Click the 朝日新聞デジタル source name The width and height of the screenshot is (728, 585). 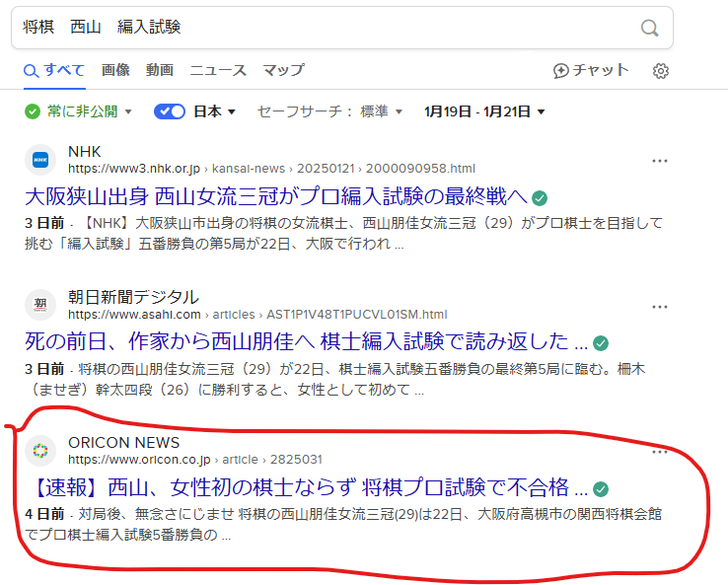point(134,297)
